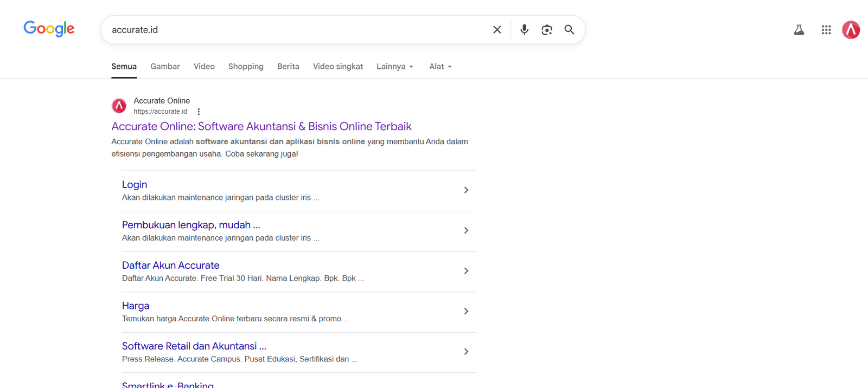
Task: Open the Lainnya dropdown menu
Action: [395, 67]
